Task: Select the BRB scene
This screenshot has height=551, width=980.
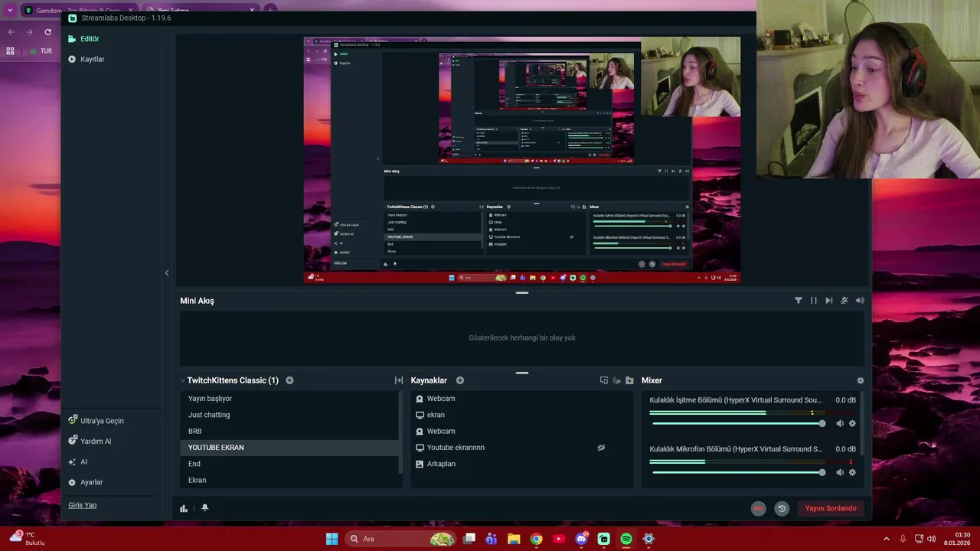Action: (289, 431)
